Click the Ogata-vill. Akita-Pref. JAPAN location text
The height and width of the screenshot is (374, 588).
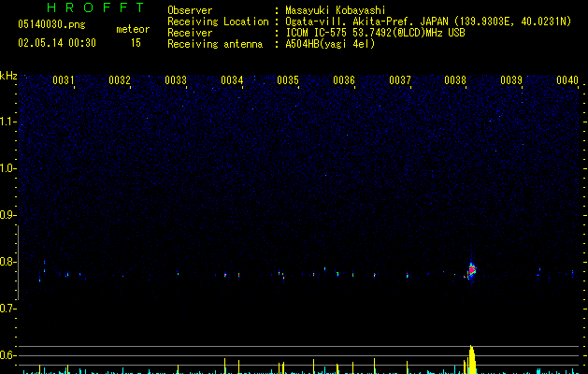coord(428,22)
